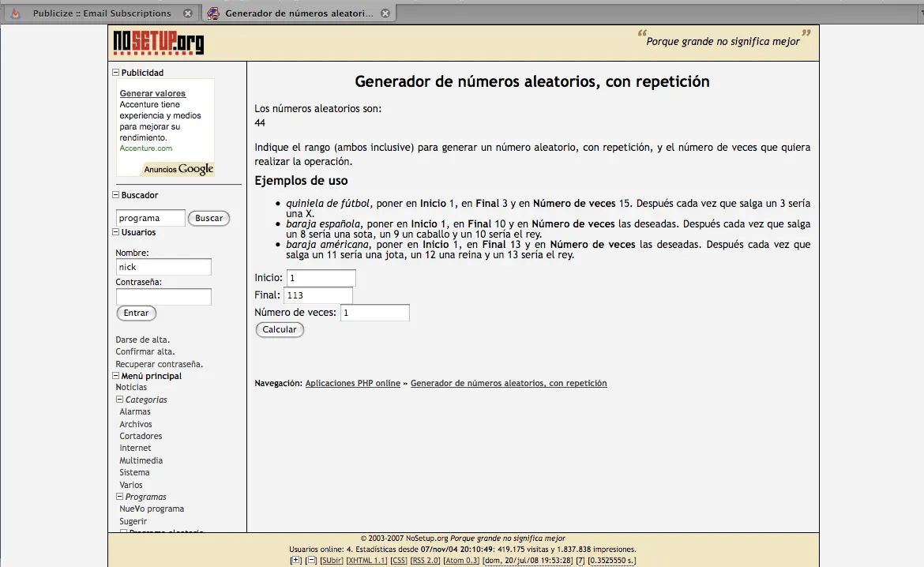Click the Anuncios Google label
The image size is (924, 567).
[x=178, y=169]
